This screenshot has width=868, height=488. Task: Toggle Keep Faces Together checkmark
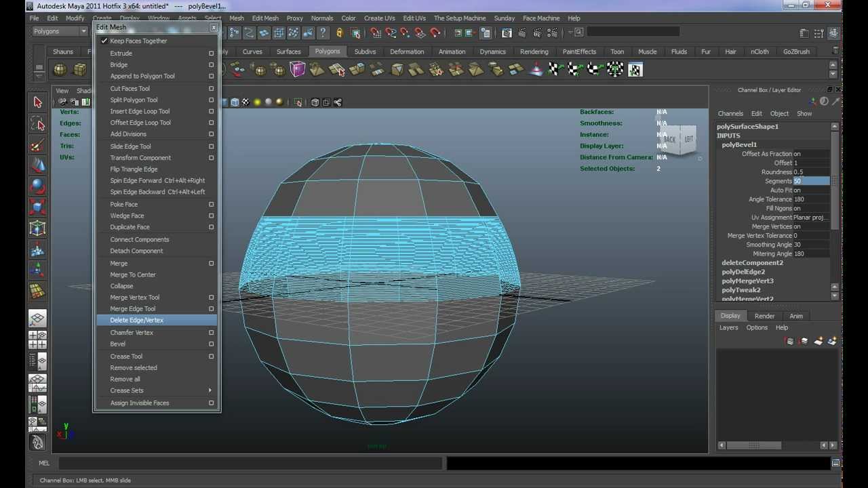click(x=104, y=41)
